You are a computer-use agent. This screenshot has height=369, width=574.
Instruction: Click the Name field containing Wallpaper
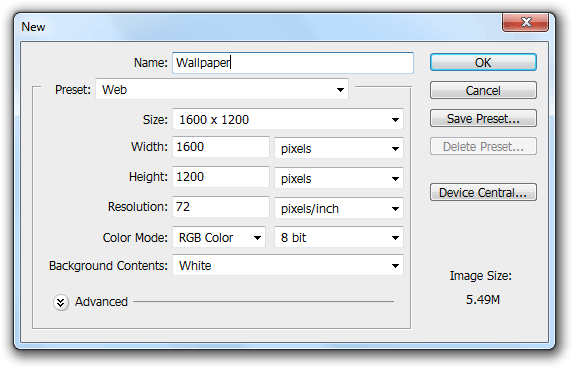(293, 63)
